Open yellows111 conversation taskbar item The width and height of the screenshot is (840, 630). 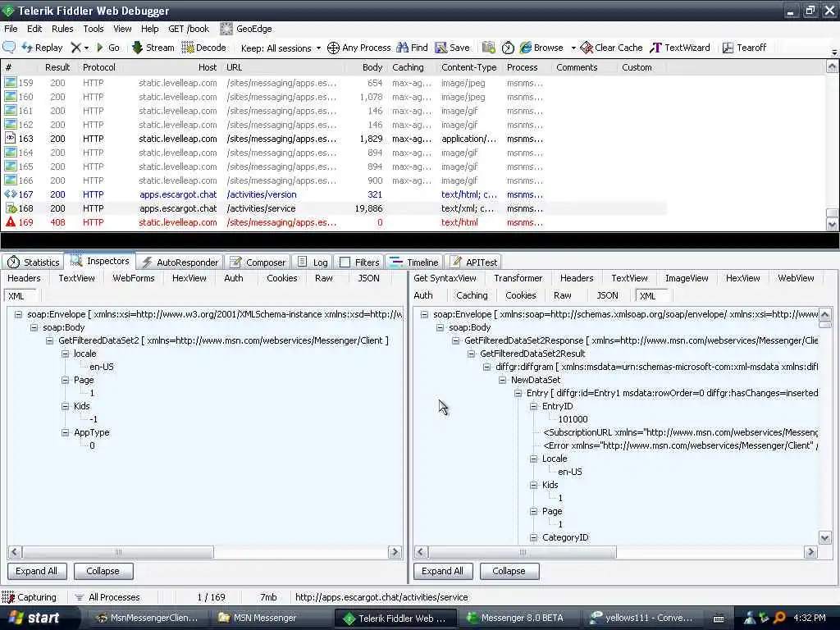click(x=641, y=618)
